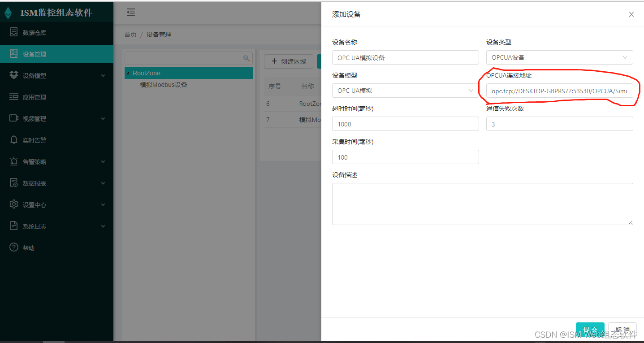
Task: Expand the 系统日志 submenu chevron
Action: pyautogui.click(x=103, y=226)
